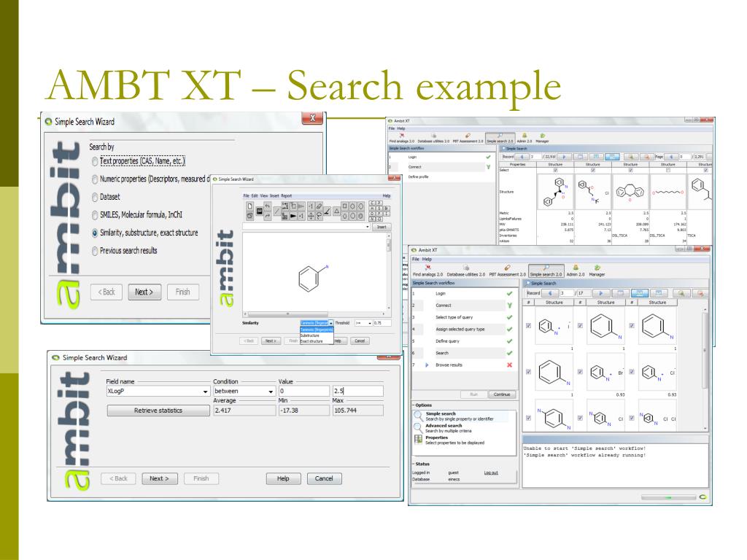Click Next > in the XLogP wizard
This screenshot has width=747, height=560.
(160, 478)
